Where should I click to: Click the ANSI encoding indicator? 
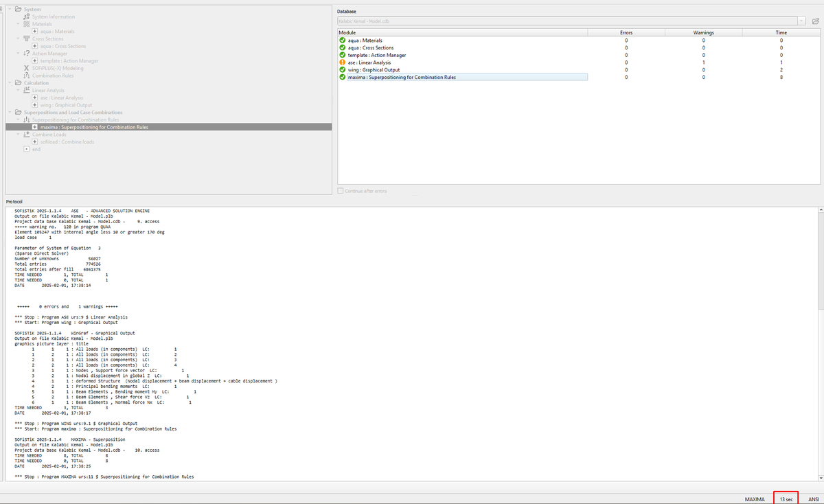814,499
